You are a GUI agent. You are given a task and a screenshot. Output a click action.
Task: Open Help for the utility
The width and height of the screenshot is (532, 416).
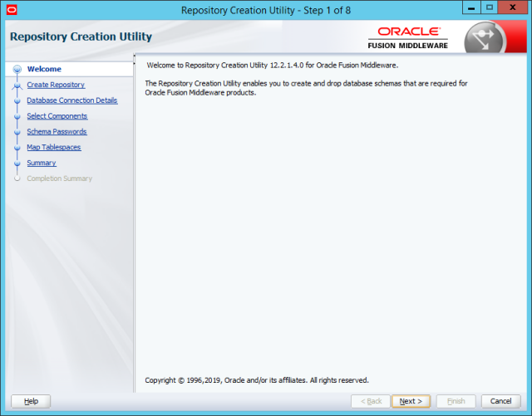[31, 401]
